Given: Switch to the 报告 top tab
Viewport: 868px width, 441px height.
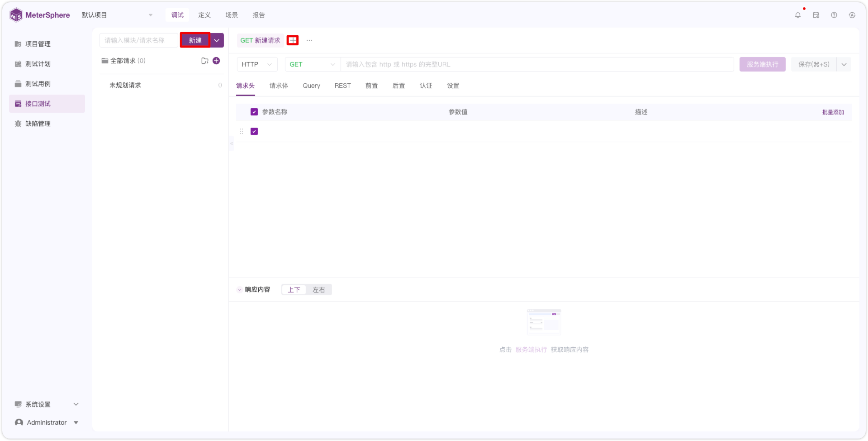Looking at the screenshot, I should point(259,15).
